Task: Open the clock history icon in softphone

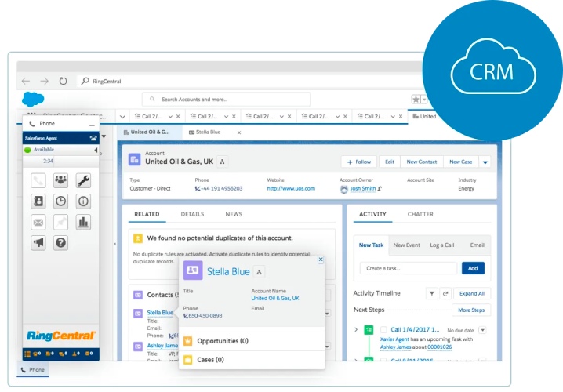Action: click(x=60, y=201)
